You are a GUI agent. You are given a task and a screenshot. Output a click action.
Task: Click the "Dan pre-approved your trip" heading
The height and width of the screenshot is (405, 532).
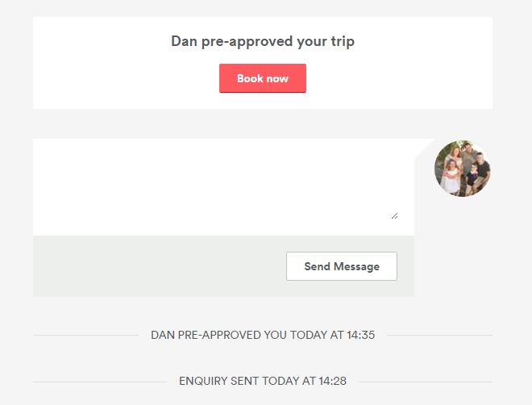[x=263, y=41]
